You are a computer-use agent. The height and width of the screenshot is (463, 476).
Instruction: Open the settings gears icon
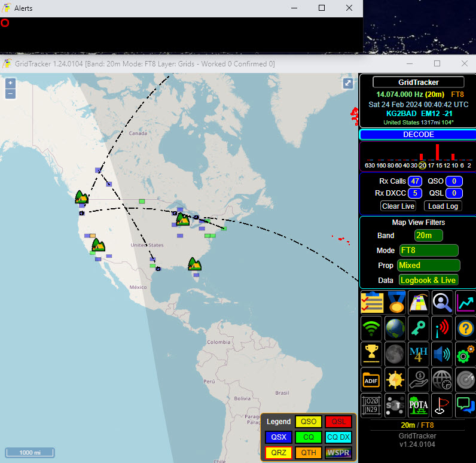click(x=465, y=354)
